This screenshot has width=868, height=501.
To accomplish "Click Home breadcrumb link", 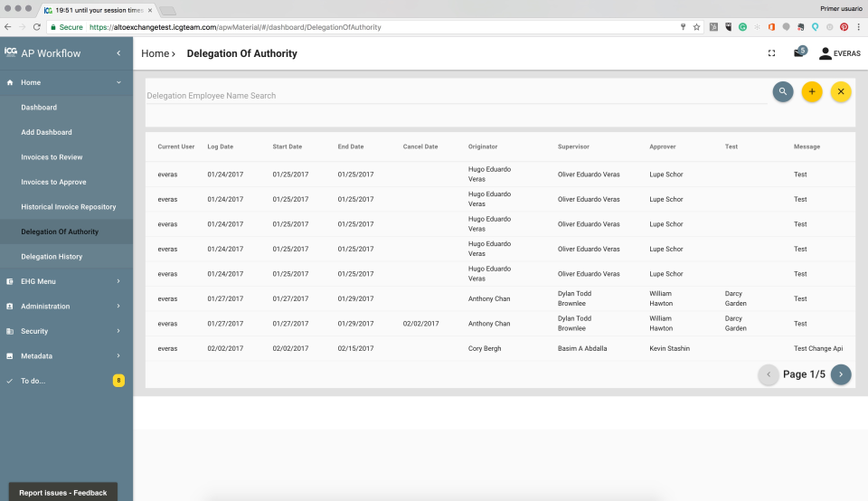I will tap(155, 53).
